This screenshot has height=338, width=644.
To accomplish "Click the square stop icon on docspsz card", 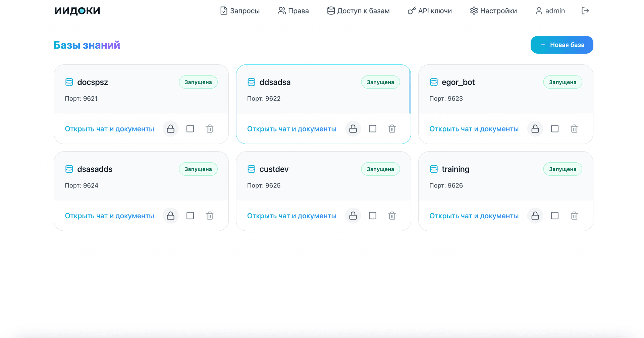I will 190,129.
